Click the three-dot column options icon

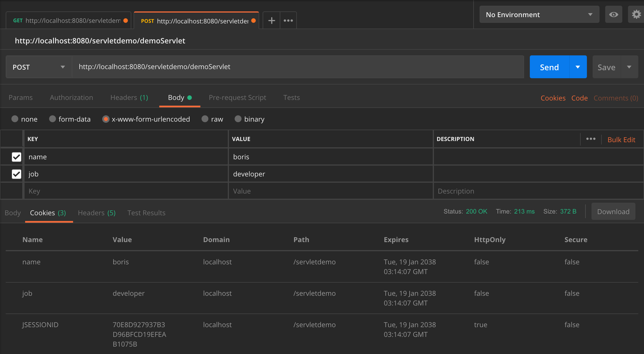click(591, 139)
